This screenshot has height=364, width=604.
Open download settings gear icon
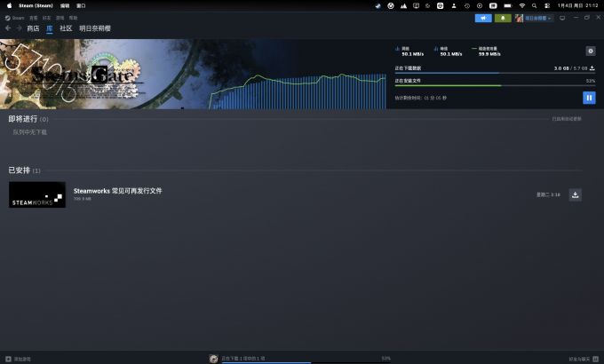pos(591,51)
